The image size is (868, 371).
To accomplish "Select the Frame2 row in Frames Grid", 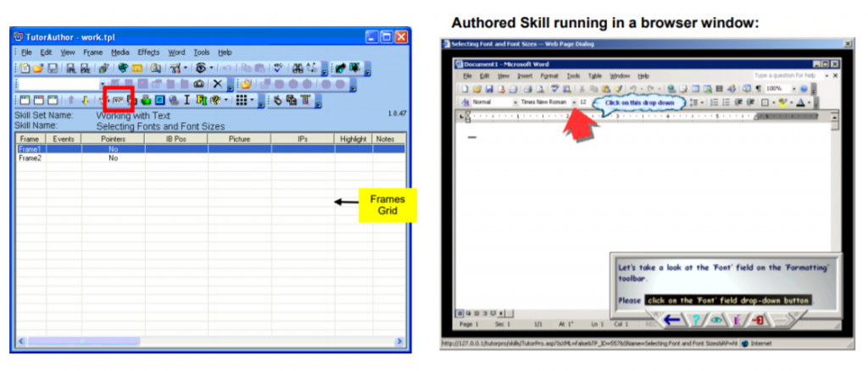I will (210, 158).
